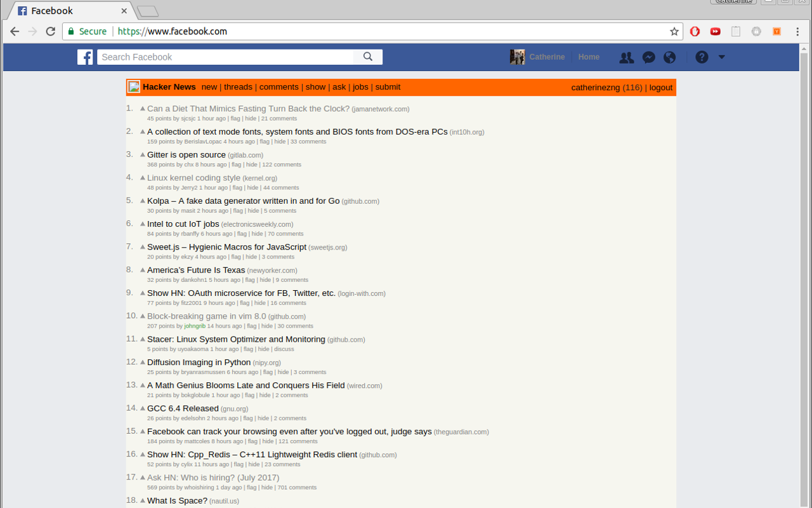The image size is (812, 508).
Task: Open the gray clipboard extension icon
Action: pos(736,31)
